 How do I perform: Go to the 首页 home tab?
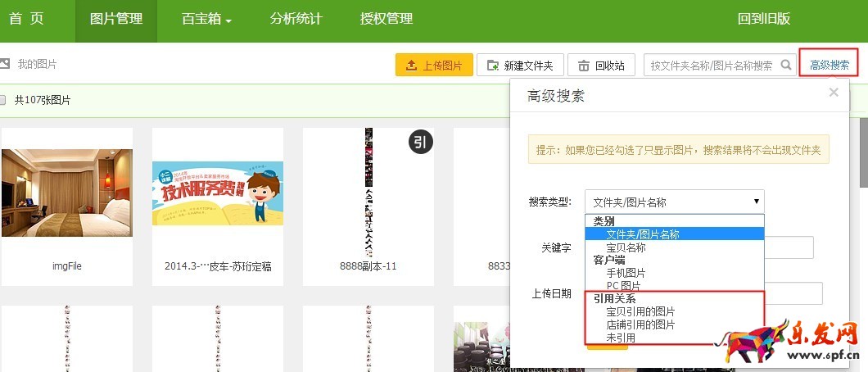pyautogui.click(x=26, y=18)
